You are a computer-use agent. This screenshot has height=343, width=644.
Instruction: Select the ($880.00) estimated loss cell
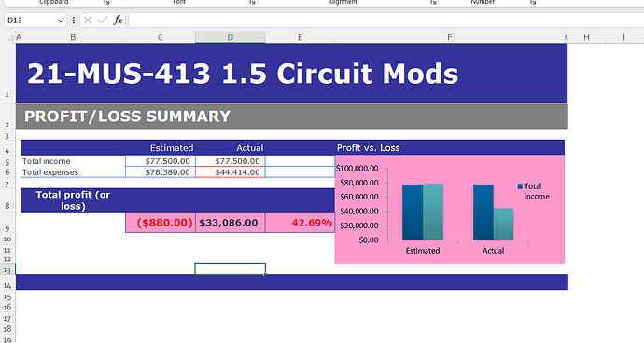[x=161, y=223]
